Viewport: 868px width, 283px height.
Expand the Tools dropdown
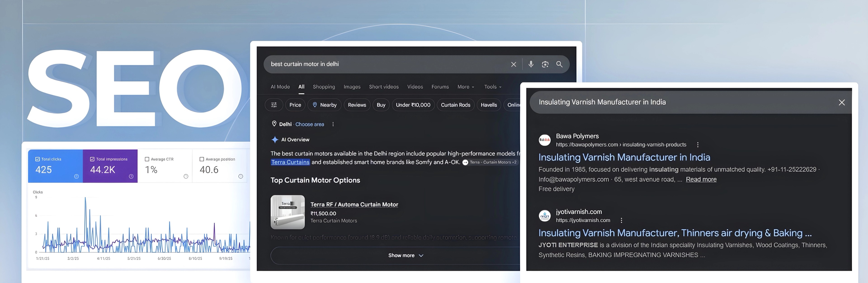tap(493, 87)
